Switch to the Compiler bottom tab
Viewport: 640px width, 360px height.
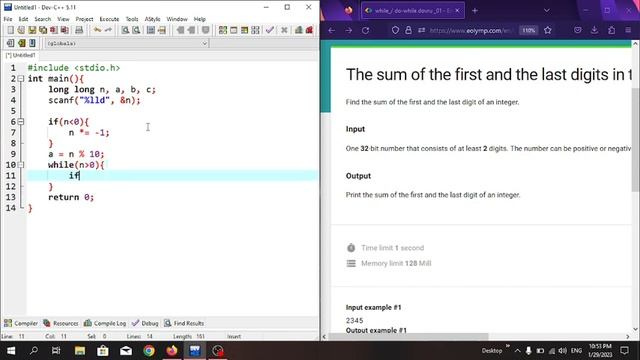point(21,323)
